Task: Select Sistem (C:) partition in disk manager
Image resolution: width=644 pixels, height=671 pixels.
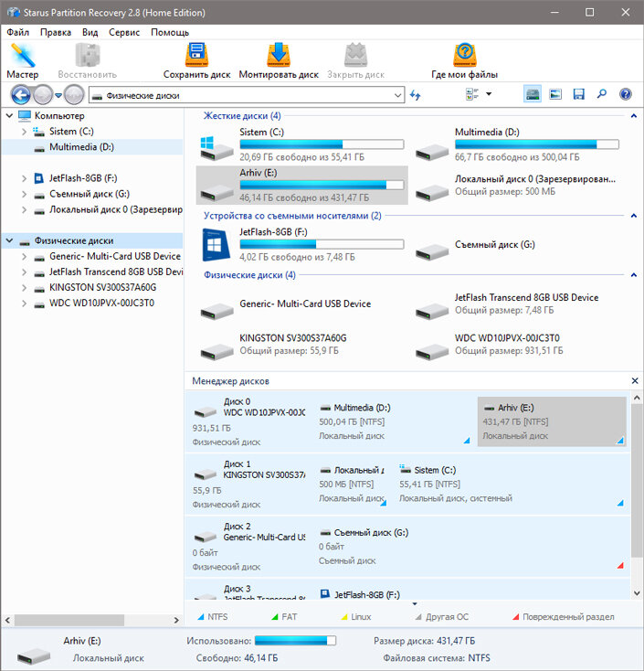Action: [x=511, y=484]
